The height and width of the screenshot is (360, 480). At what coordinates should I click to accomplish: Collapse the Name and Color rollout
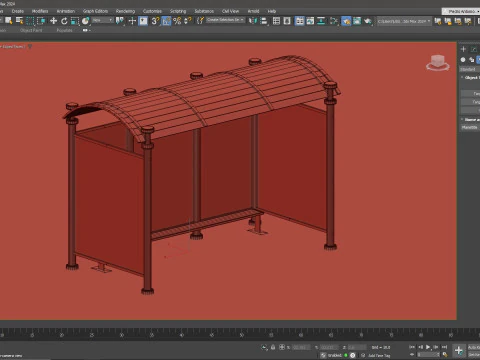(470, 119)
